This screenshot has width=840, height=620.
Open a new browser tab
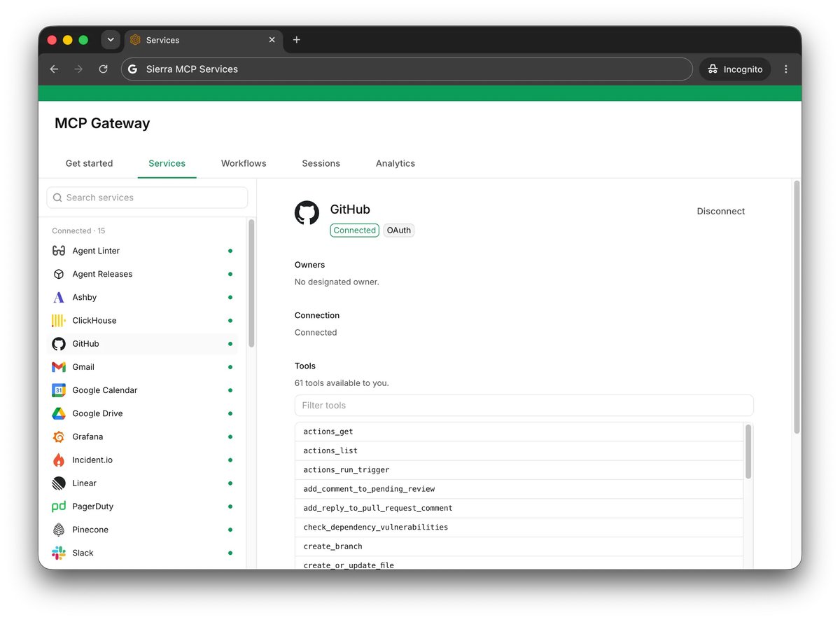296,40
